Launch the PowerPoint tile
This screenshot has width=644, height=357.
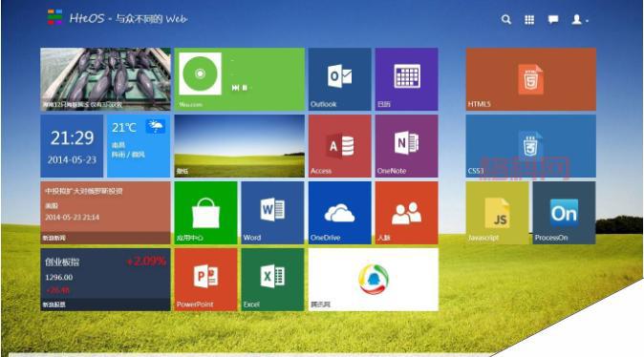[x=205, y=280]
